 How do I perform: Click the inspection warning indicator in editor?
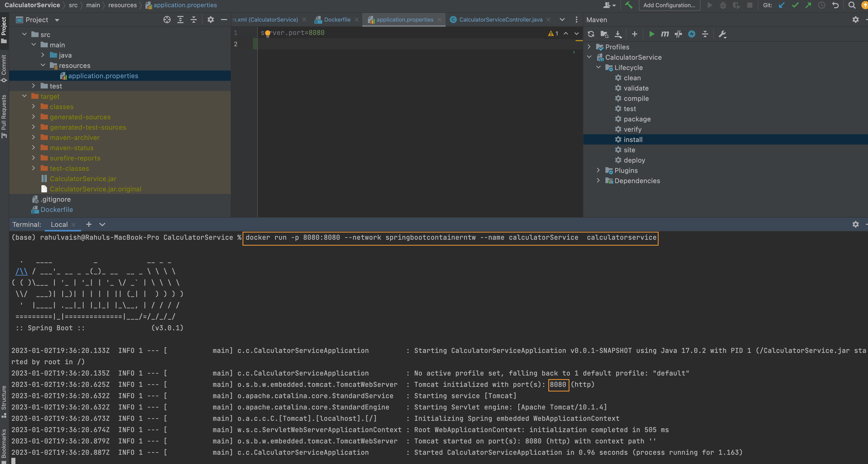553,33
